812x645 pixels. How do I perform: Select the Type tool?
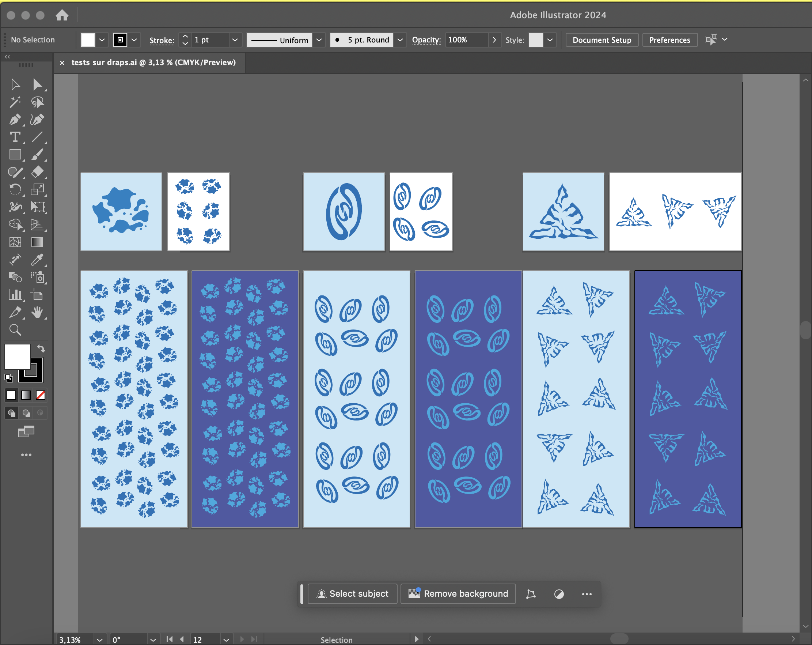(x=15, y=137)
